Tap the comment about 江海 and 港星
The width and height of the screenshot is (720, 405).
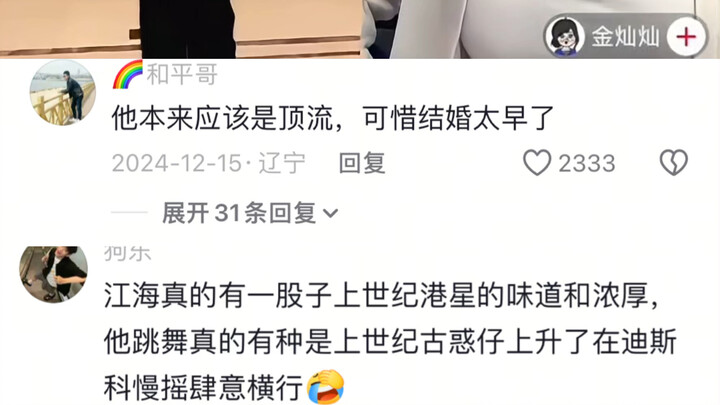pos(390,342)
